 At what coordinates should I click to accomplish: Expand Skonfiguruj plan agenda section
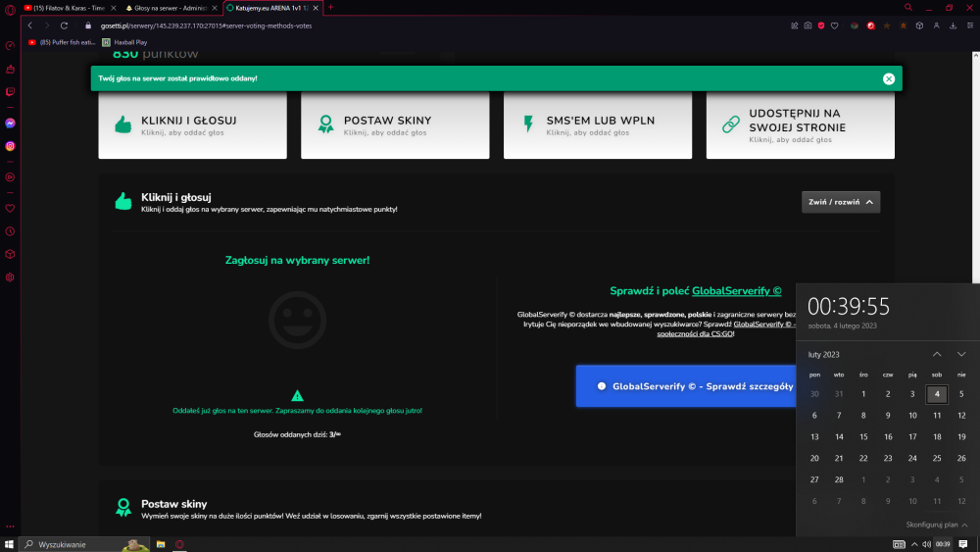(936, 525)
